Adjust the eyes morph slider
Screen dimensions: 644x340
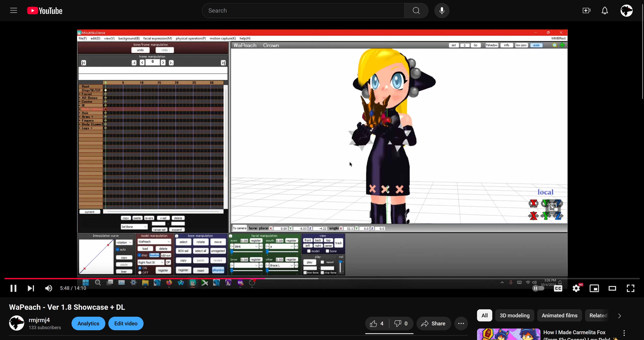[246, 251]
